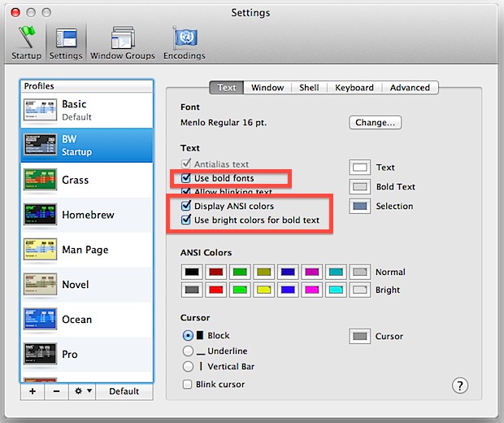Select the Man Page profile
Viewport: 504px width, 423px height.
87,250
